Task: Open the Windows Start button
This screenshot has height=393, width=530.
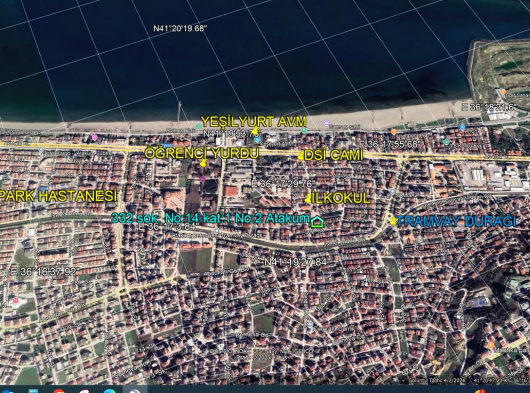Action: pos(7,391)
